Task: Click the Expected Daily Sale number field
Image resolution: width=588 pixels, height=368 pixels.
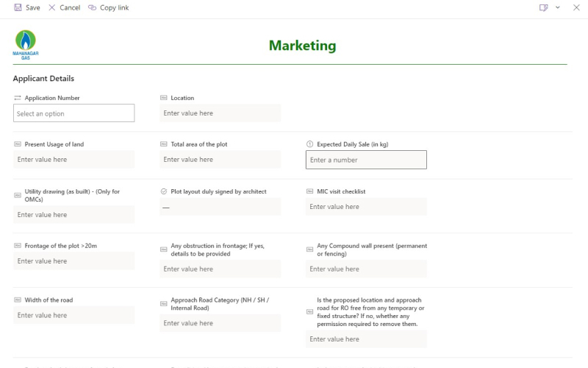Action: [366, 160]
